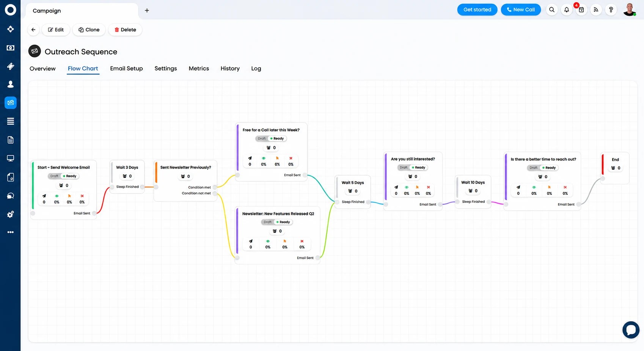View the History tab
The width and height of the screenshot is (644, 351).
230,69
